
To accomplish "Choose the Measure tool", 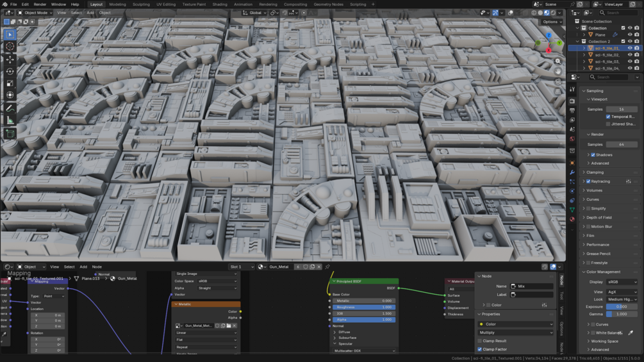I will pyautogui.click(x=10, y=120).
